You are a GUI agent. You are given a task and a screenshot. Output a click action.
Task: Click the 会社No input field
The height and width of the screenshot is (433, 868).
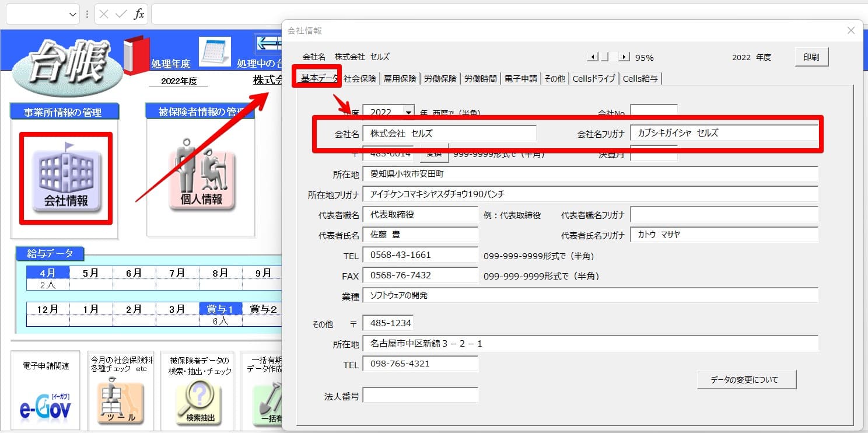[654, 112]
